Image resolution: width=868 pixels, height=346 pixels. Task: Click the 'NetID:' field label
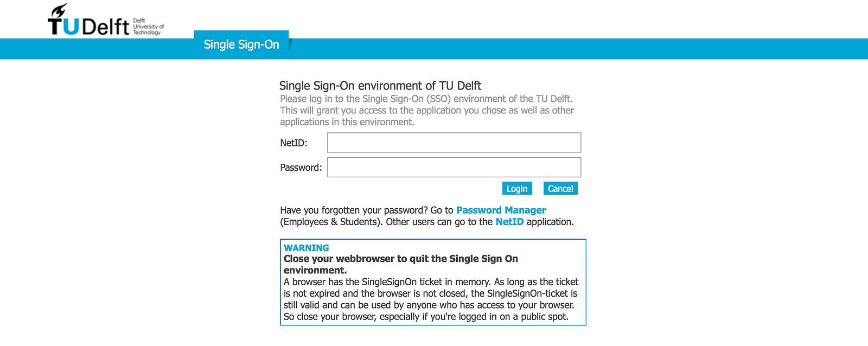tap(293, 143)
